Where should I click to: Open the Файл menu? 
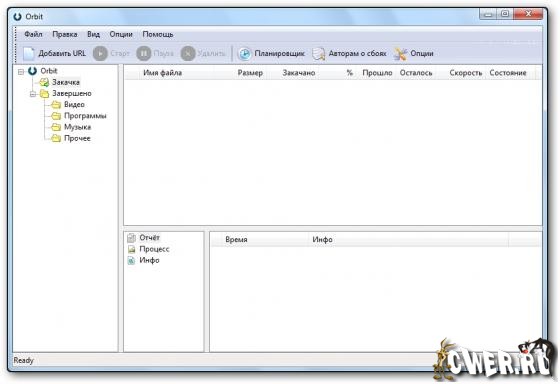tap(33, 34)
